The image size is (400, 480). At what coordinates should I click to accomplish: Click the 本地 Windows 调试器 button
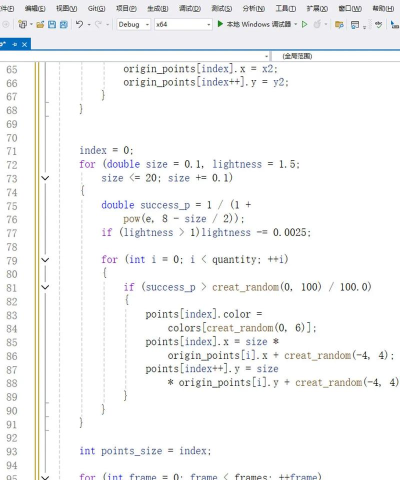tap(258, 24)
